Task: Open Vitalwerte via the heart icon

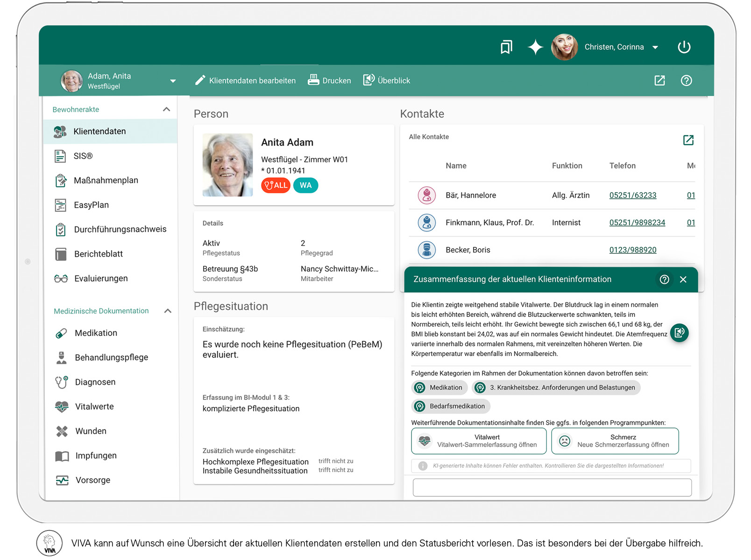Action: click(61, 406)
